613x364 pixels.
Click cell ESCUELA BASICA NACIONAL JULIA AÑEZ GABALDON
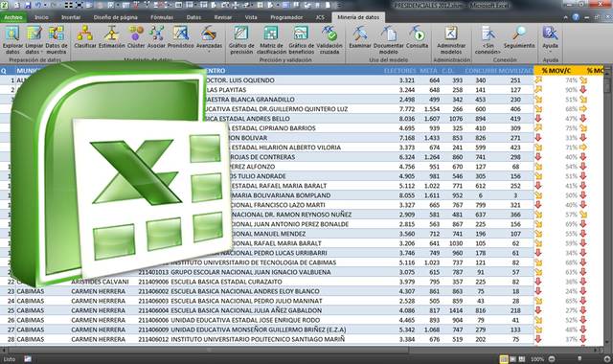(x=246, y=310)
